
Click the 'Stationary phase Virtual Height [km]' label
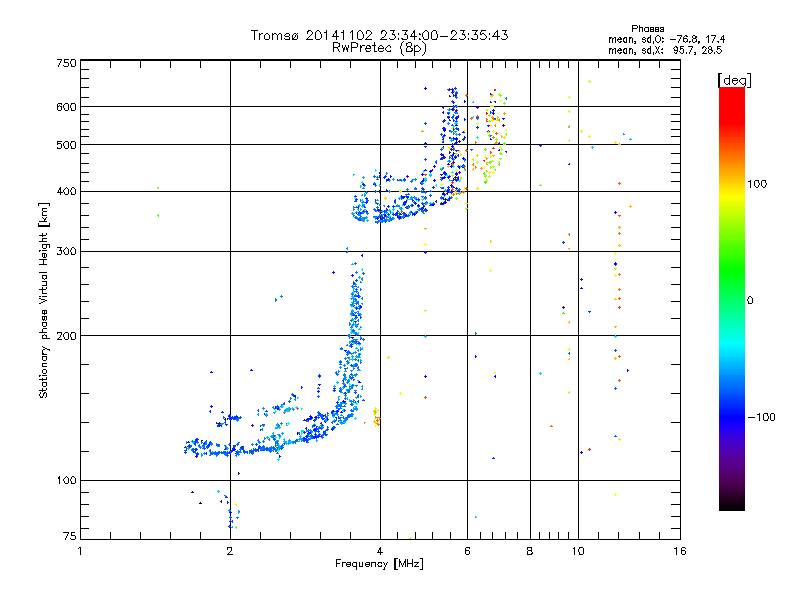(44, 300)
